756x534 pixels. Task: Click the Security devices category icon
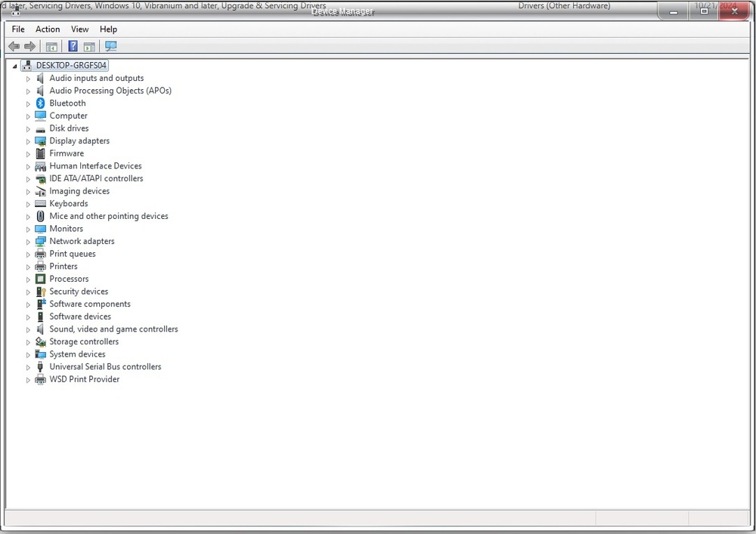pyautogui.click(x=41, y=292)
